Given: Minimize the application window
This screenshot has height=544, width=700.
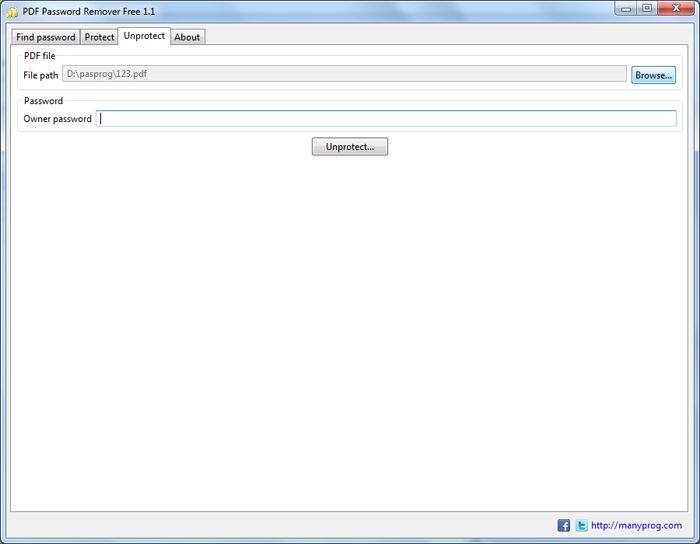Looking at the screenshot, I should coord(626,8).
